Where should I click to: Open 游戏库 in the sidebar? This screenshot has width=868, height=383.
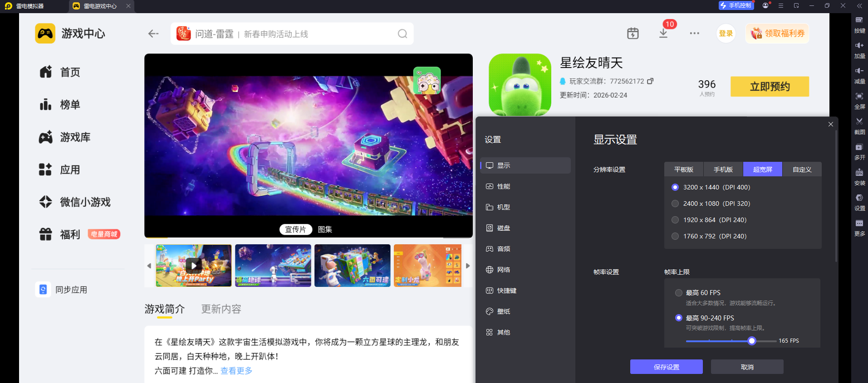pyautogui.click(x=64, y=137)
